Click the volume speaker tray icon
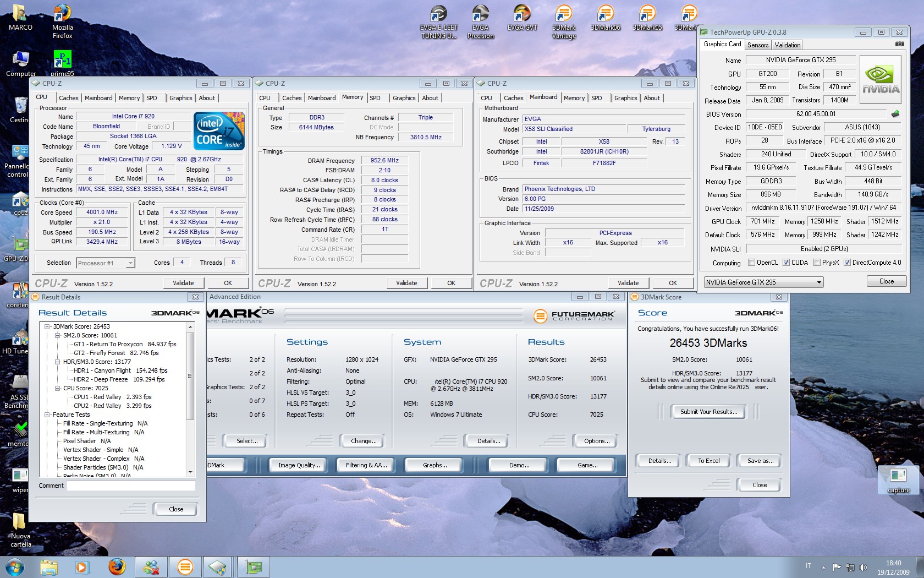This screenshot has height=578, width=924. pyautogui.click(x=863, y=567)
